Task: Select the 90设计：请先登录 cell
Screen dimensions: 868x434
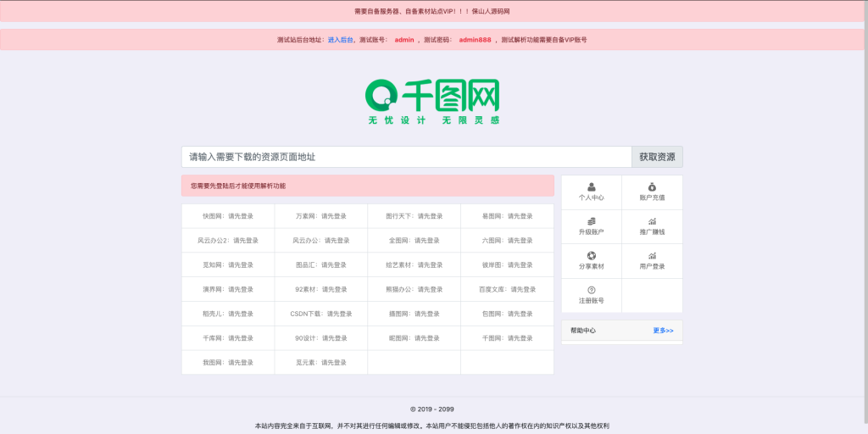Action: pos(321,337)
